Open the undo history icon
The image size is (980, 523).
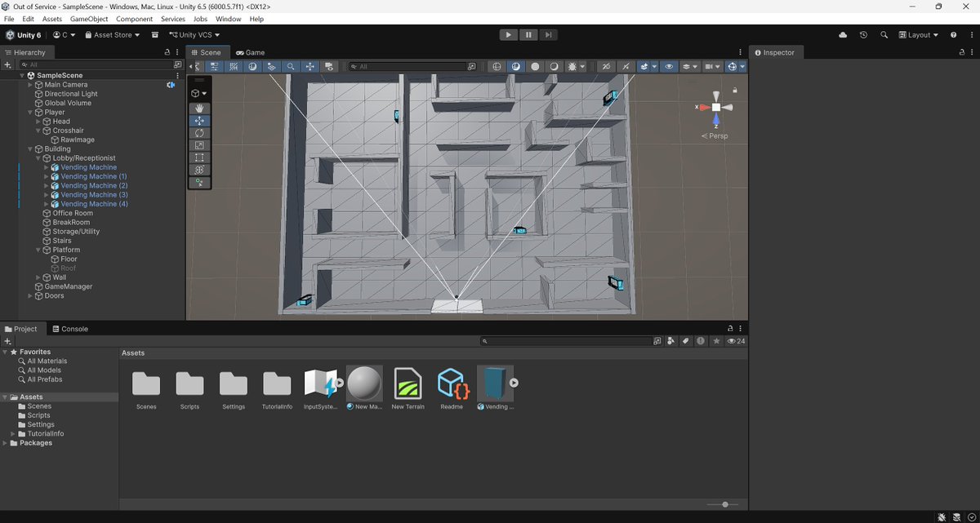click(x=863, y=35)
